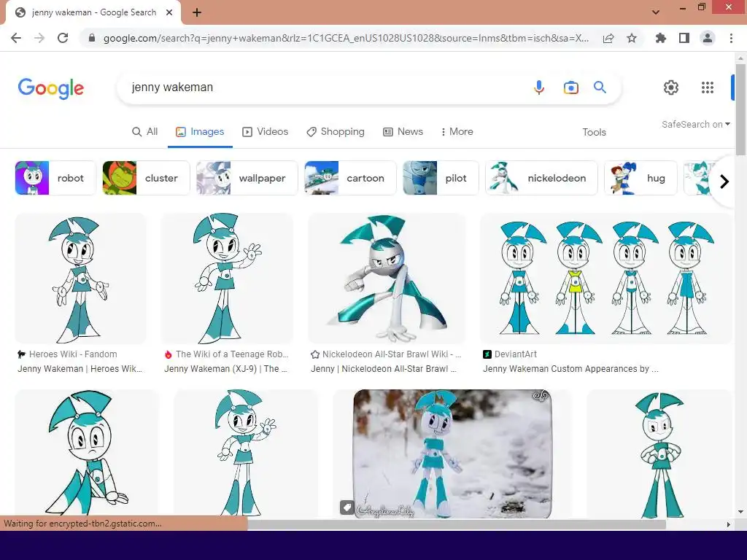Select the Images tab

(x=200, y=132)
